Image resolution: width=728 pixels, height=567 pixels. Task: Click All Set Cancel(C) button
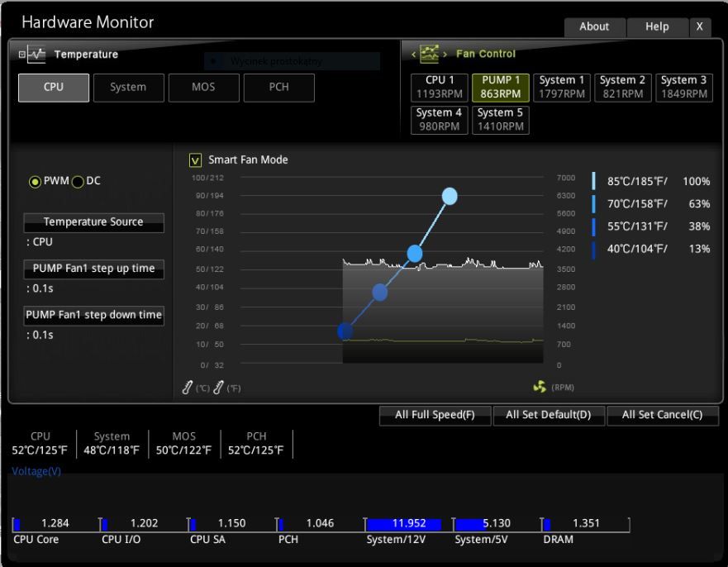(663, 415)
